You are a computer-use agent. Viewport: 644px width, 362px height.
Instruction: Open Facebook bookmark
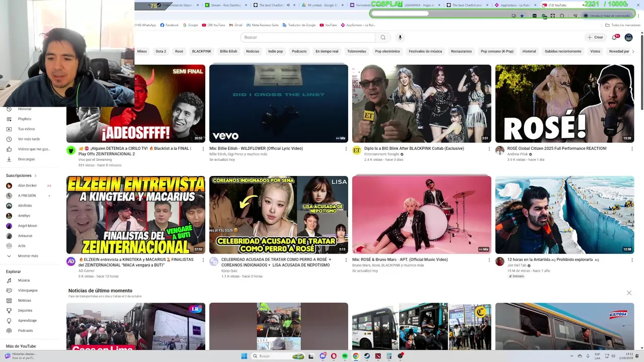click(x=170, y=25)
